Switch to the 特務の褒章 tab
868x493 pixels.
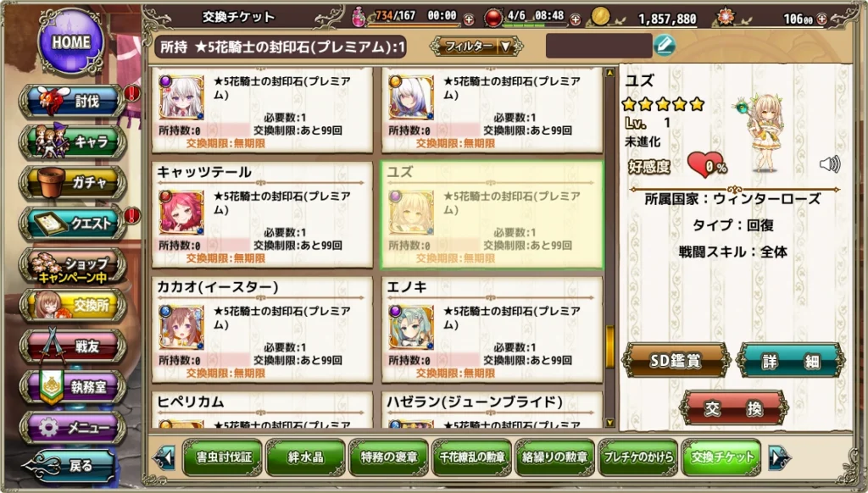pyautogui.click(x=388, y=457)
